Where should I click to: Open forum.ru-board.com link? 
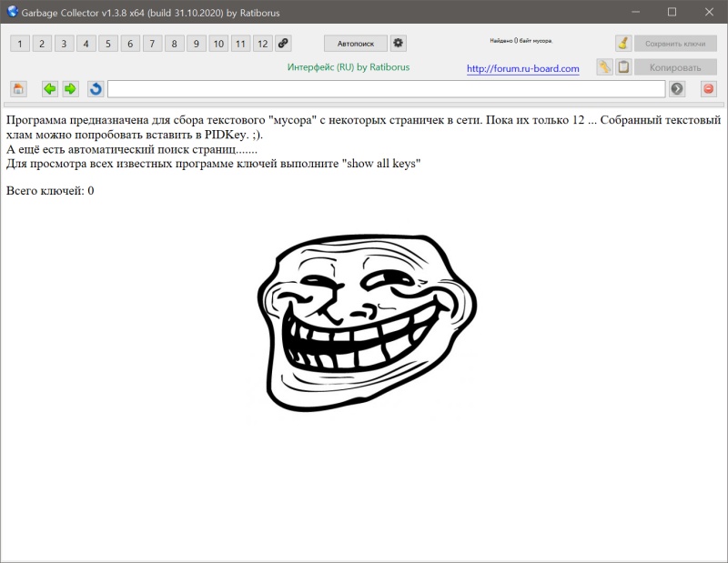pos(522,69)
